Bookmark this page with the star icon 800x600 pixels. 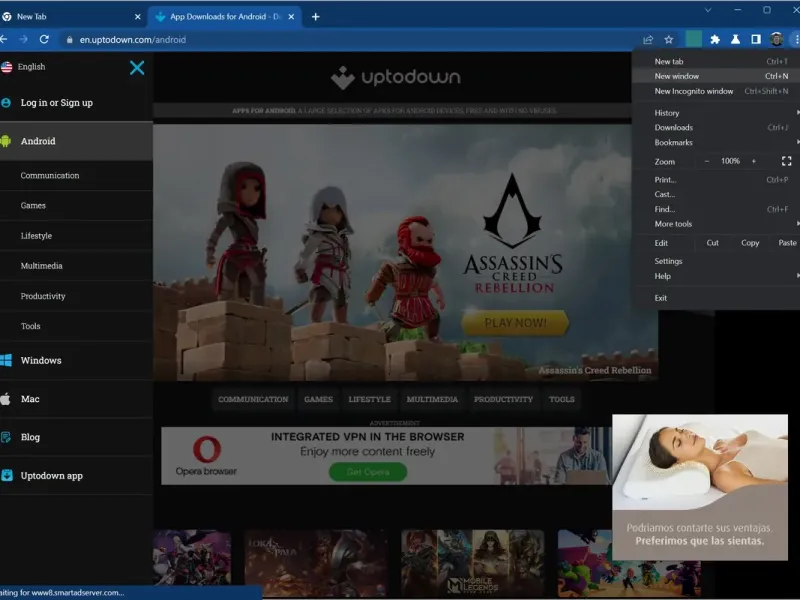coord(669,40)
